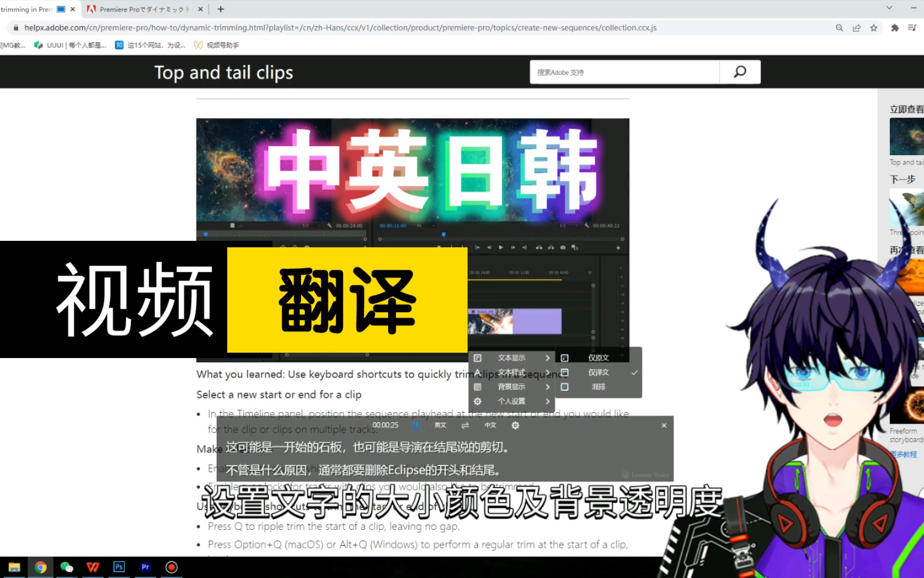
Task: Open the 视频号助手 bookmark
Action: click(x=217, y=45)
